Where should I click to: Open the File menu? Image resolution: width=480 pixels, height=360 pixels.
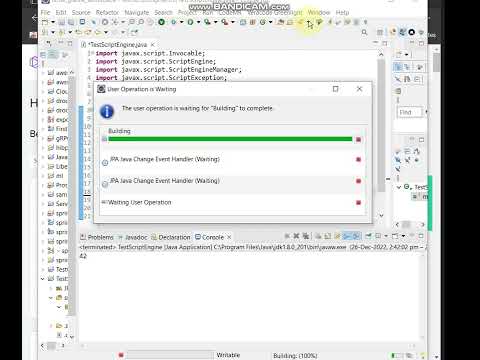[45, 12]
